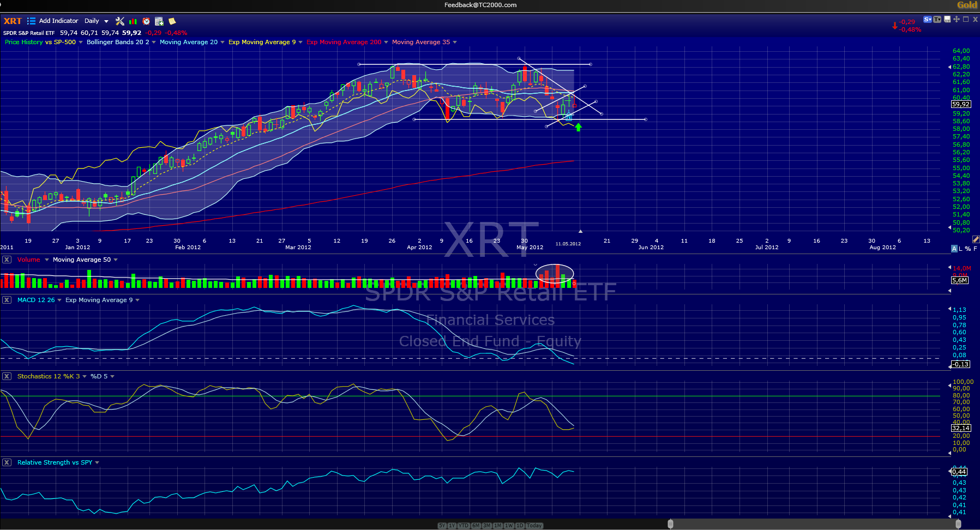This screenshot has width=980, height=530.
Task: Open the Daily timeframe dropdown
Action: click(96, 21)
